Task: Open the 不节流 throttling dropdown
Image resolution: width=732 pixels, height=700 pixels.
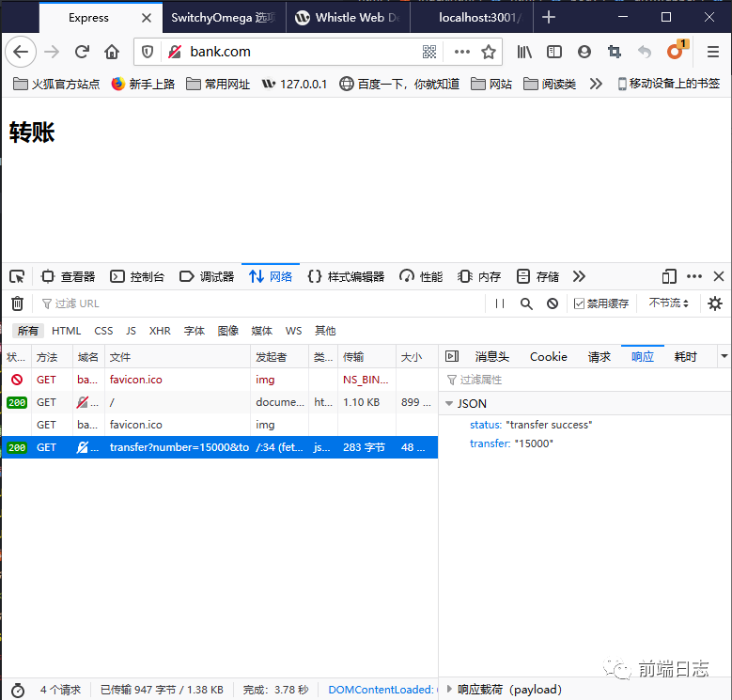Action: click(x=668, y=303)
